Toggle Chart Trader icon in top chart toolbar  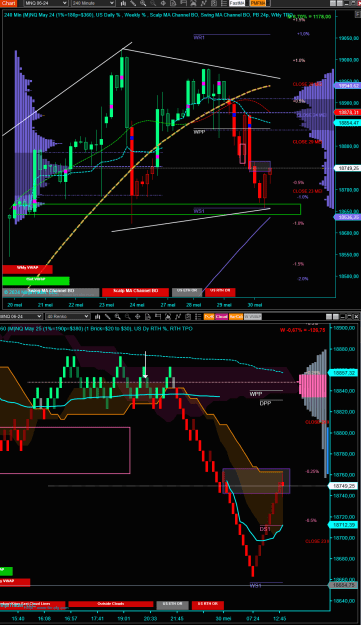[183, 3]
